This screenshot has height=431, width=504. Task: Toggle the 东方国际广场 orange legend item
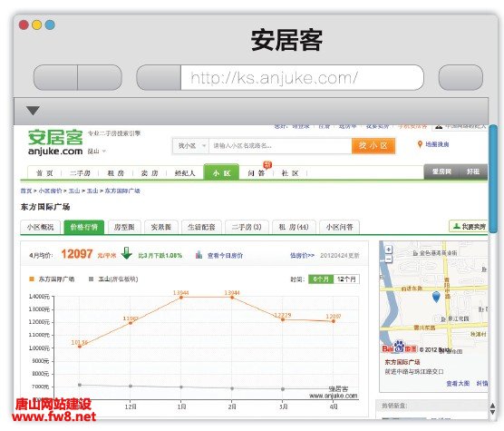[x=52, y=279]
